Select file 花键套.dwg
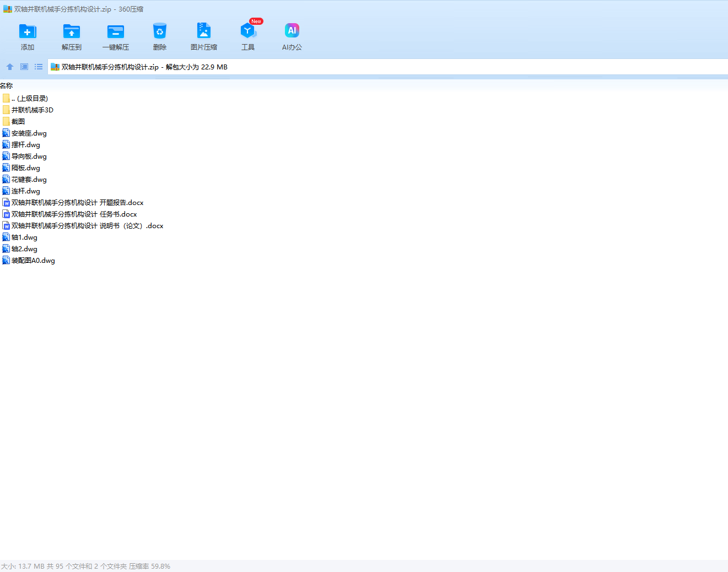The height and width of the screenshot is (572, 728). click(x=25, y=179)
